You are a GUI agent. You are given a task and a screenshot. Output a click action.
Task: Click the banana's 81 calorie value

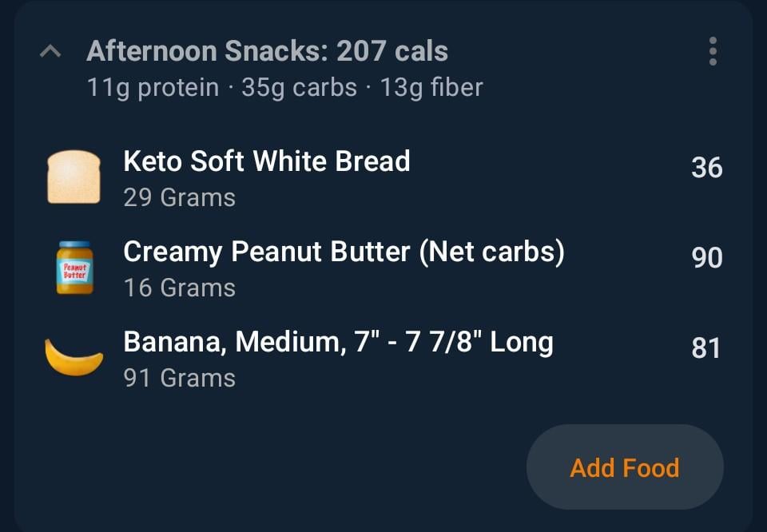click(706, 348)
